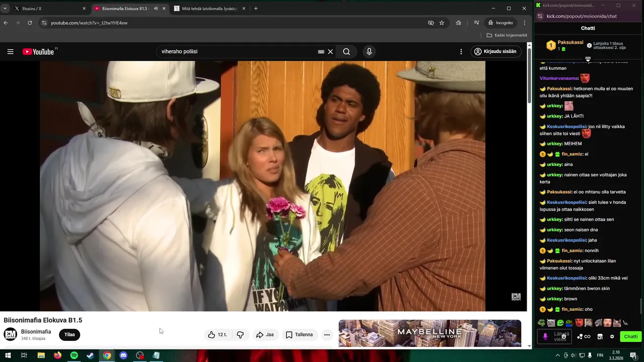The image size is (644, 362).
Task: Open Kick channel points icon
Action: pos(584,337)
